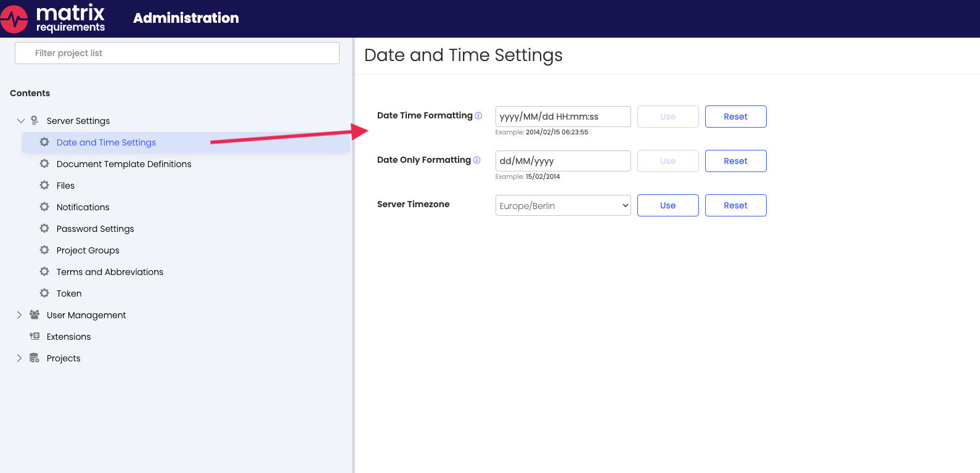
Task: Click the Contents heading
Action: coord(30,93)
